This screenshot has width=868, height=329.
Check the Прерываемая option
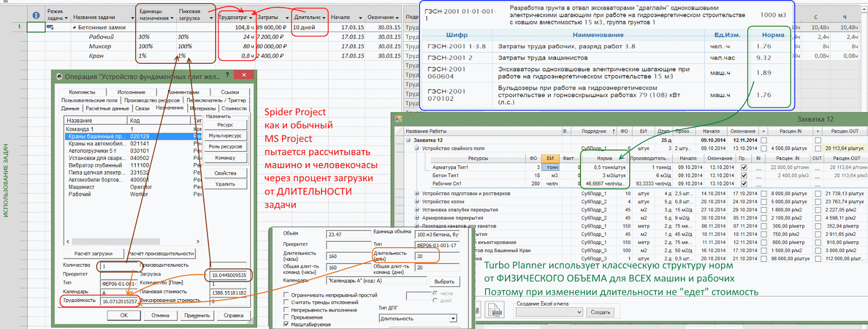(286, 317)
